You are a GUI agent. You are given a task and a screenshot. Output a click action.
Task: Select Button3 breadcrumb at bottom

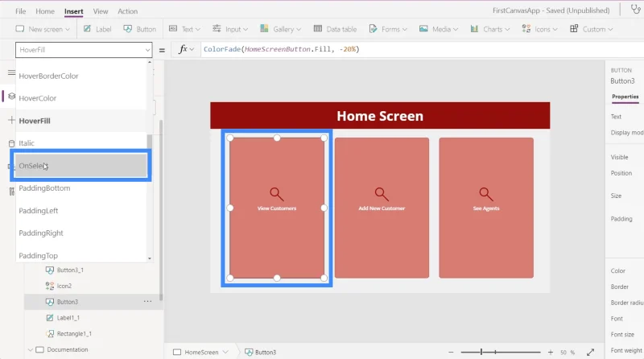pyautogui.click(x=261, y=352)
